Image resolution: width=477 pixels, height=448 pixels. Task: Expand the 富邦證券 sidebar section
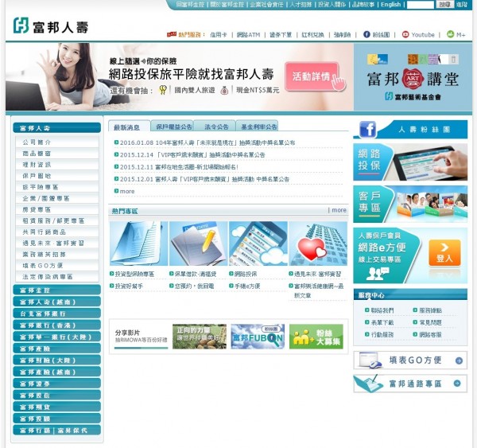coord(57,384)
